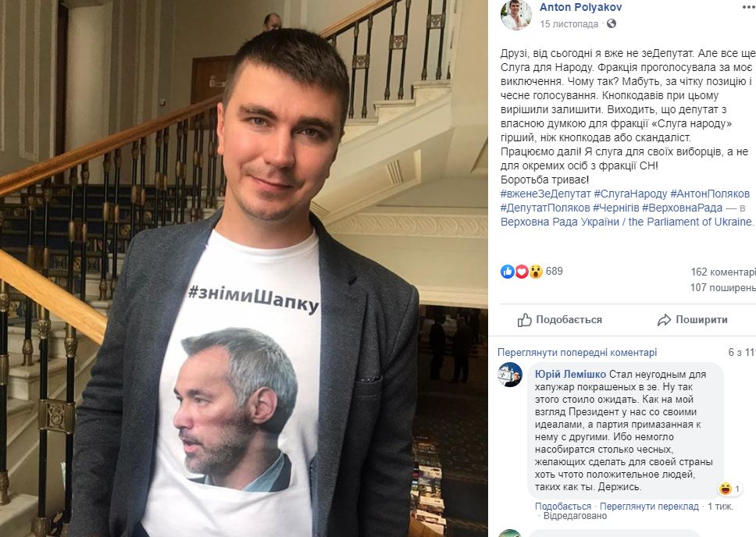756x537 pixels.
Task: Click Anton Polyakov's profile avatar
Action: tap(515, 15)
